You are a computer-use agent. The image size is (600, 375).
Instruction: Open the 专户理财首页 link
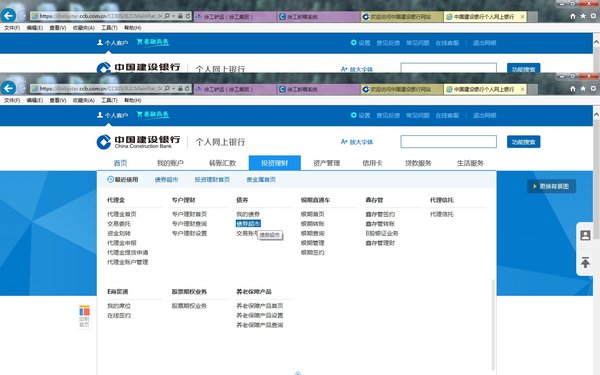[189, 214]
